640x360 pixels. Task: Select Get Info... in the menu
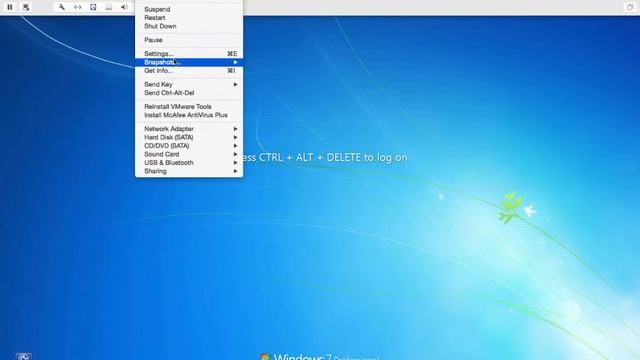pos(189,71)
